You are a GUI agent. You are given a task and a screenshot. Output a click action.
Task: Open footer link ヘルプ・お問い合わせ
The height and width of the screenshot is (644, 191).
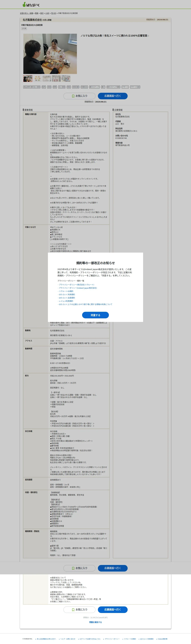pos(68,639)
